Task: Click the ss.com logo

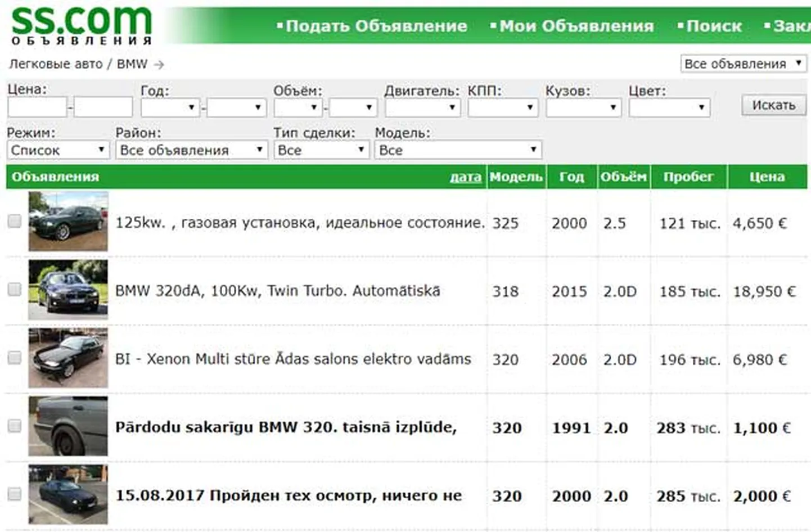Action: (x=82, y=25)
